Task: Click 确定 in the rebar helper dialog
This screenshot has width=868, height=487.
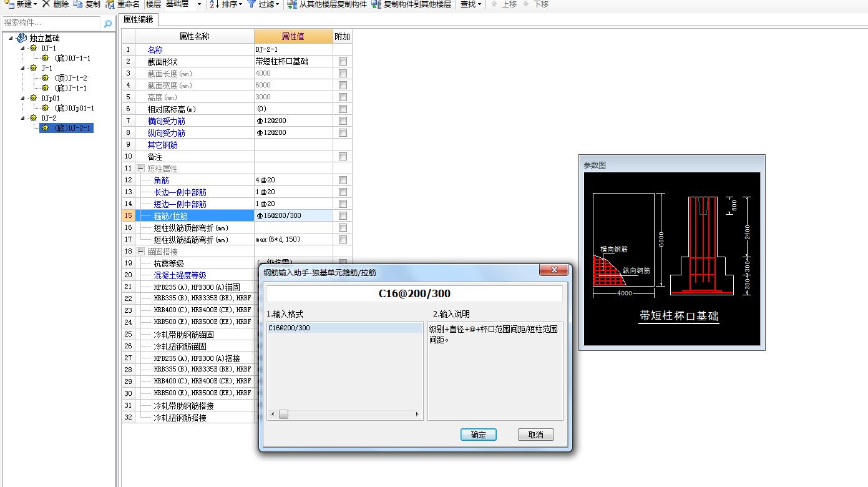Action: coord(478,435)
